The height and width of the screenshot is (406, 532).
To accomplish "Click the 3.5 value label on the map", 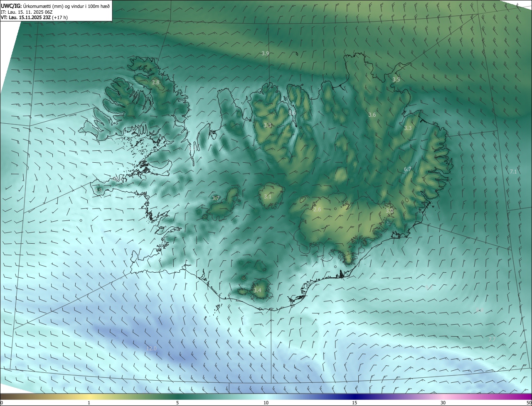I will coord(396,79).
